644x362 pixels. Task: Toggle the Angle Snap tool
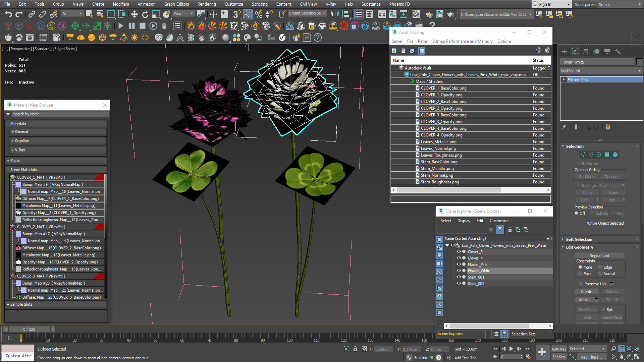tap(248, 14)
